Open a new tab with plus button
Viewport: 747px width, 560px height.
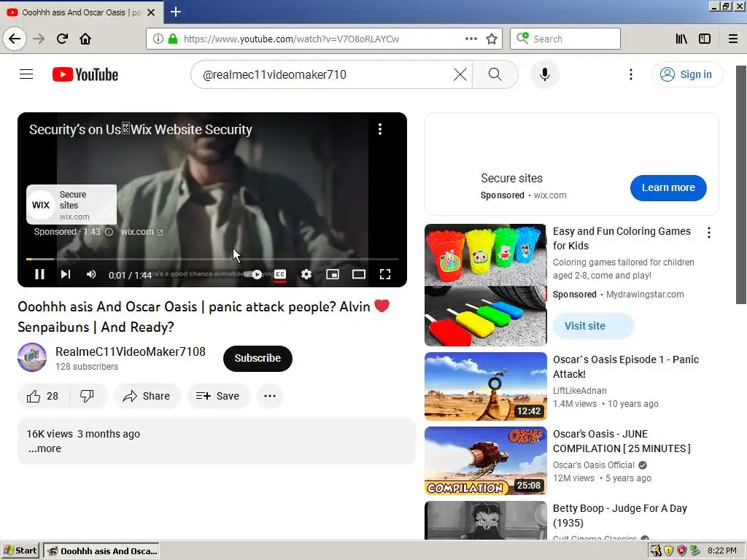coord(176,12)
